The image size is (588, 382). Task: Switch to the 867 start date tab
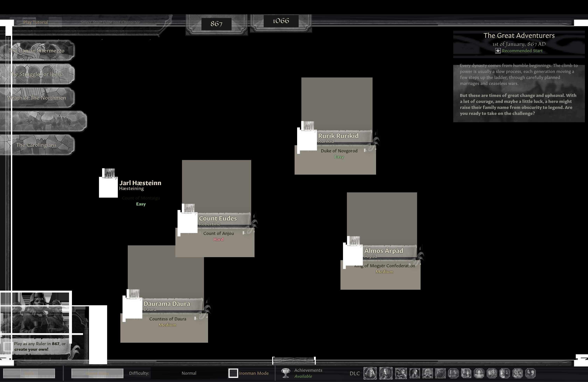pos(216,24)
